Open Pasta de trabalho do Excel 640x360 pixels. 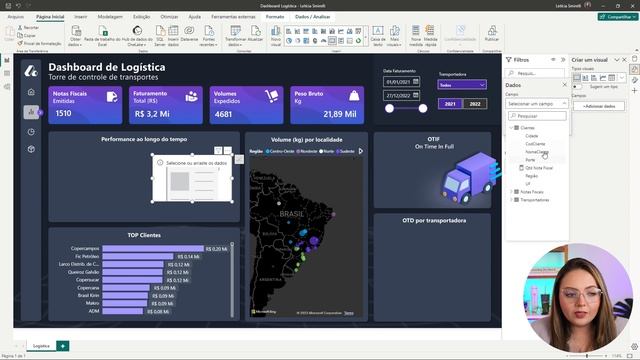[102, 36]
